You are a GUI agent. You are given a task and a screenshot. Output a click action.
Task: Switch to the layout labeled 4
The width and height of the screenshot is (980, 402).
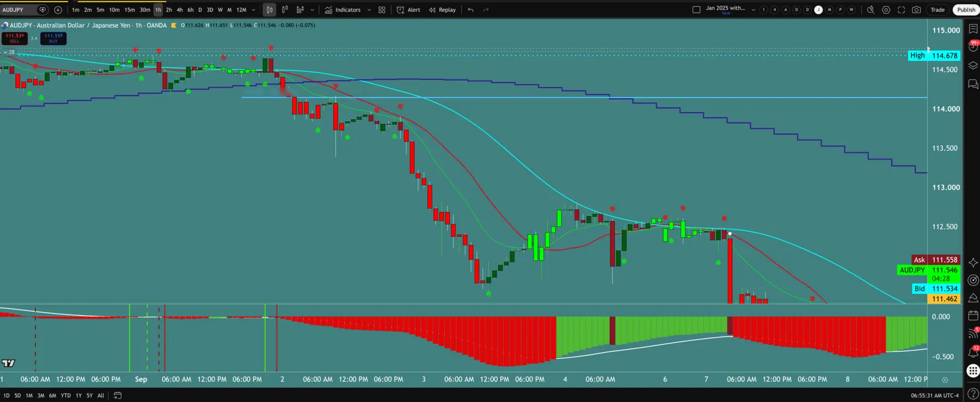[775, 10]
